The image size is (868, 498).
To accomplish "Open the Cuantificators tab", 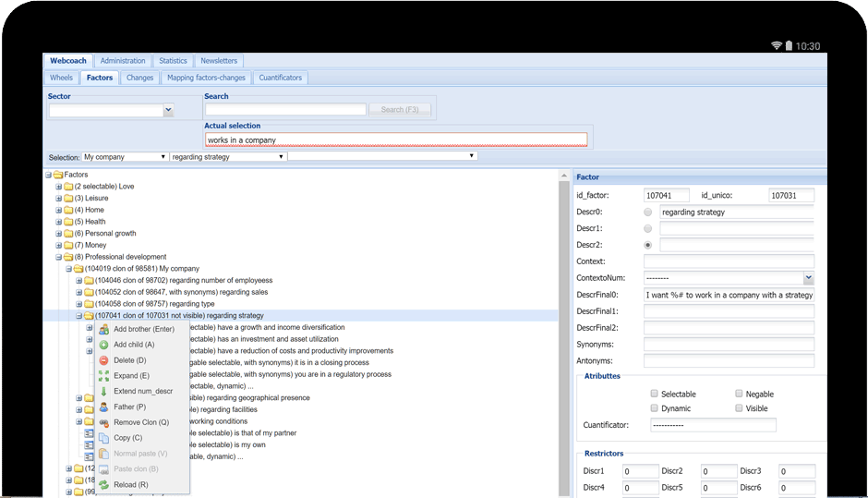I will [x=280, y=78].
